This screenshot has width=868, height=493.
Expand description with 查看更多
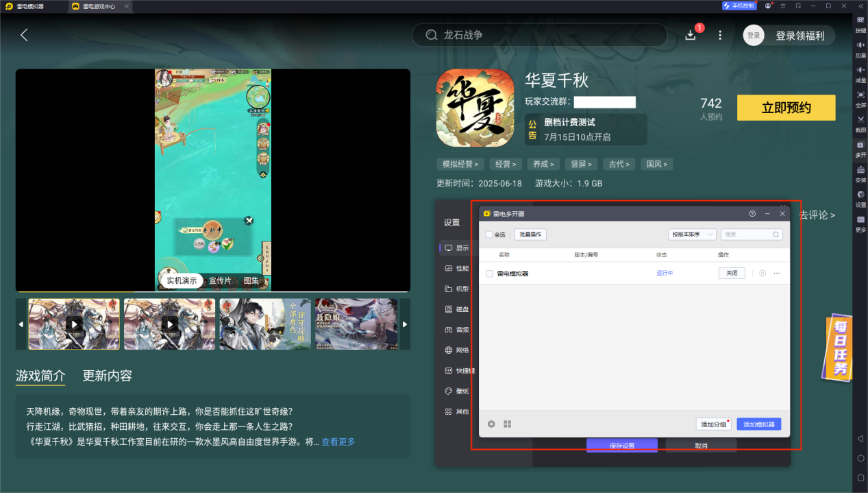338,442
